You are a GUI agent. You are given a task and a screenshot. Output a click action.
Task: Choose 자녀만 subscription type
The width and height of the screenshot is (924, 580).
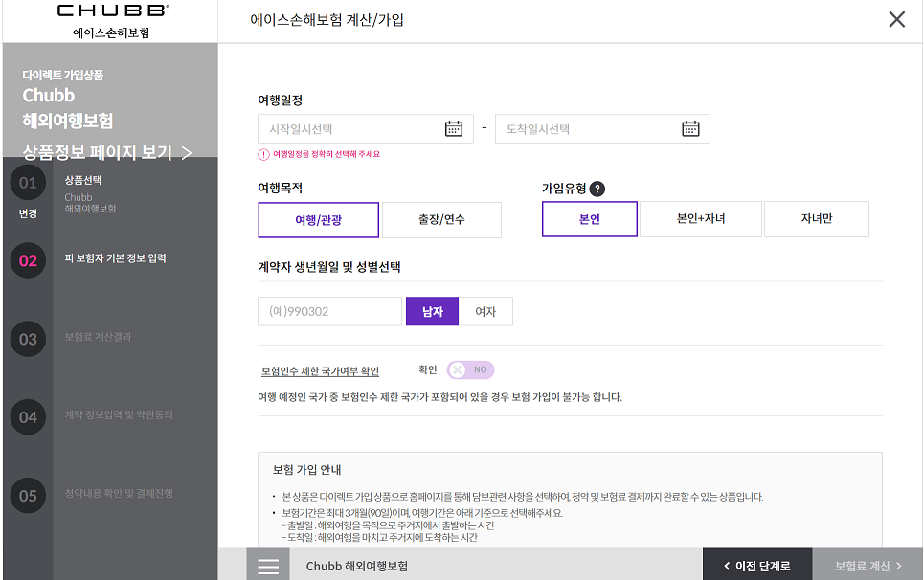point(817,219)
